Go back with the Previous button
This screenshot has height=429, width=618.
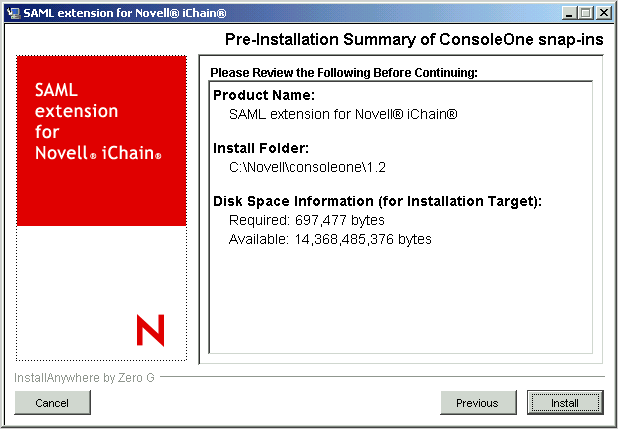pos(477,403)
